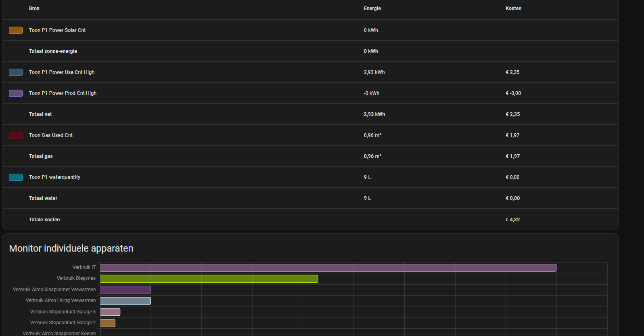This screenshot has width=644, height=336.
Task: Click the orange Stopcontact Garage 2 bar
Action: [x=108, y=323]
